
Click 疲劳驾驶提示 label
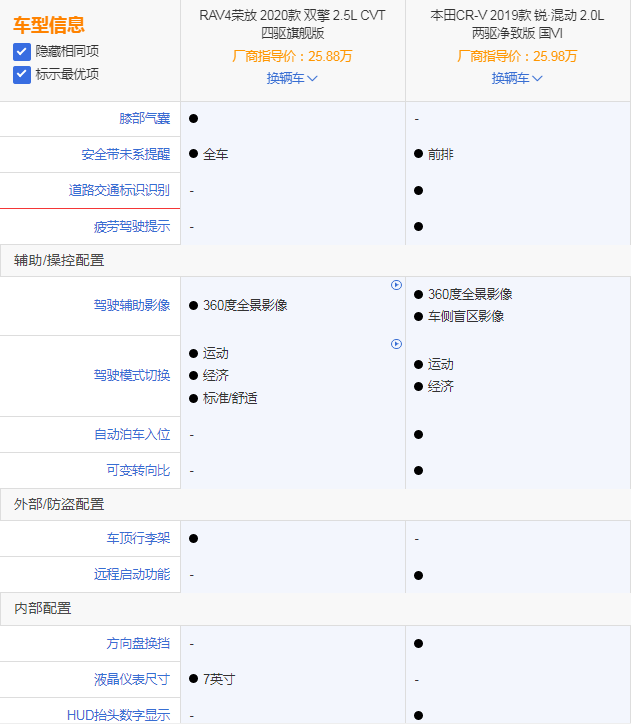coord(132,226)
